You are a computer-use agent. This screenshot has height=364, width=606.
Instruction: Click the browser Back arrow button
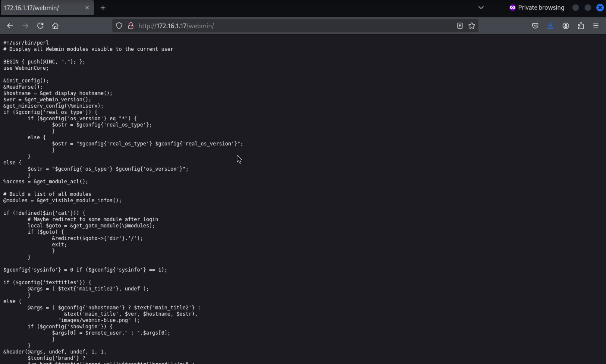pyautogui.click(x=10, y=26)
